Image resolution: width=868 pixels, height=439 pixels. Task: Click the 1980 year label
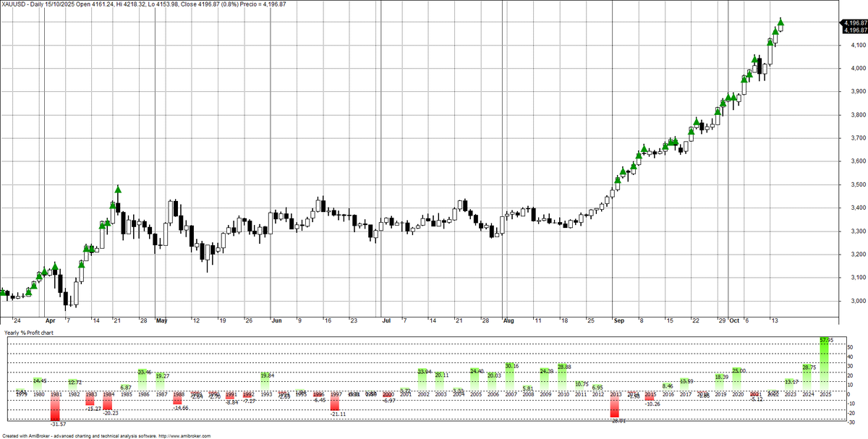point(39,394)
